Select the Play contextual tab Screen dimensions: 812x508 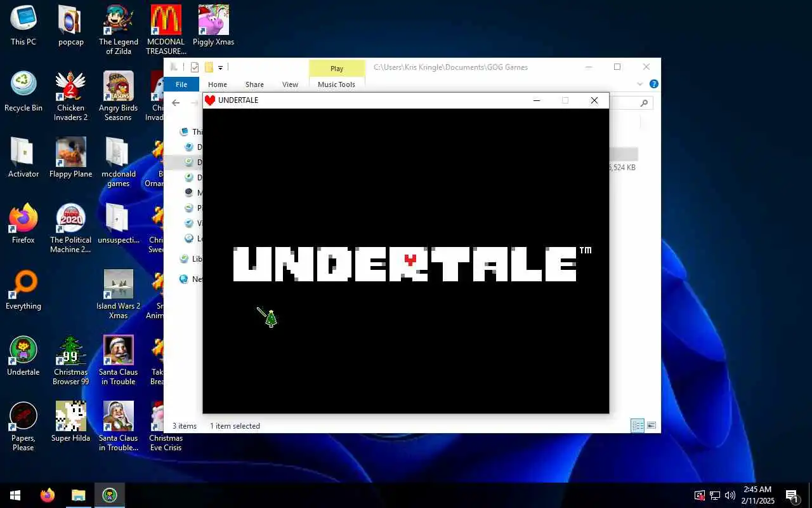pos(337,69)
